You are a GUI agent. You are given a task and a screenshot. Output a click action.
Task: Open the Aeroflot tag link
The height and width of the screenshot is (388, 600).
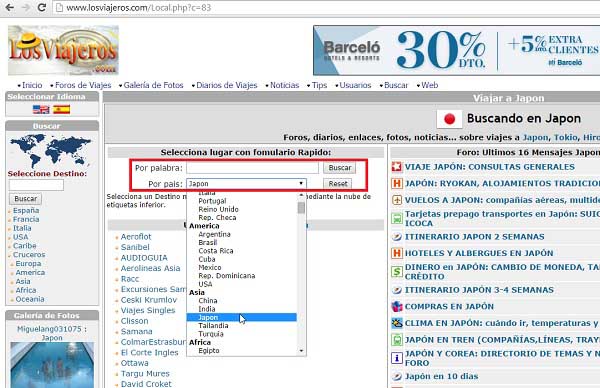136,237
